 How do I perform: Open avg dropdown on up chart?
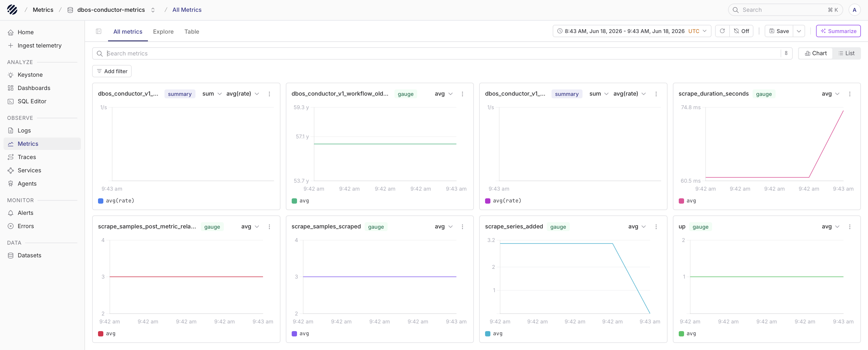830,226
